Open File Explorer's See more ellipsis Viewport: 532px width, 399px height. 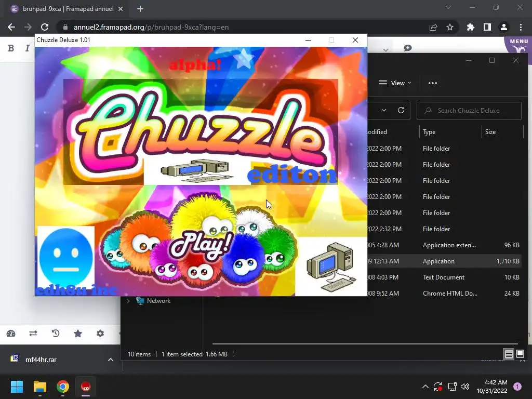tap(433, 83)
